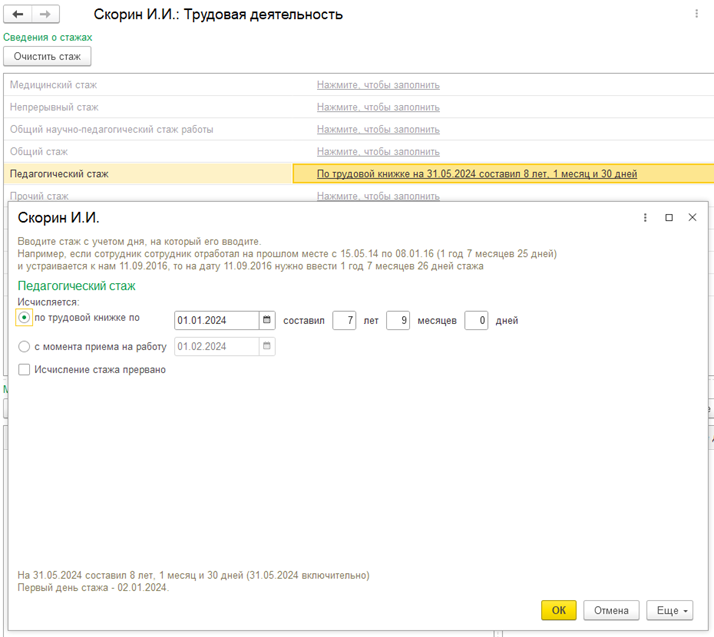Fill in Общий научно-педагогический стаж link
Image resolution: width=714 pixels, height=637 pixels.
378,129
